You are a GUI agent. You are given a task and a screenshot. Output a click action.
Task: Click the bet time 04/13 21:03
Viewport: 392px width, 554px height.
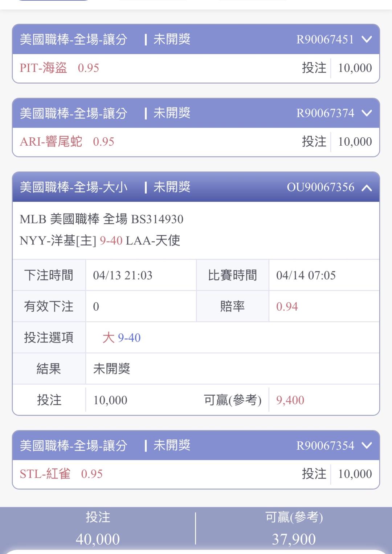pyautogui.click(x=123, y=275)
